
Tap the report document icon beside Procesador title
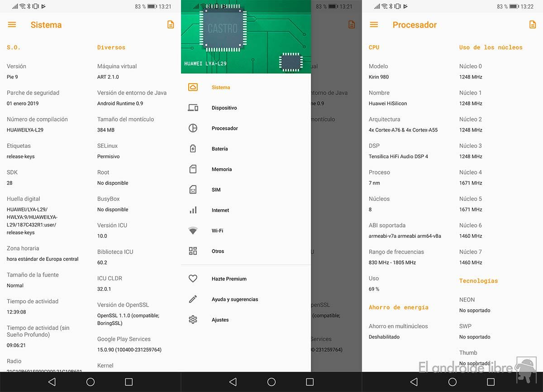click(x=533, y=25)
